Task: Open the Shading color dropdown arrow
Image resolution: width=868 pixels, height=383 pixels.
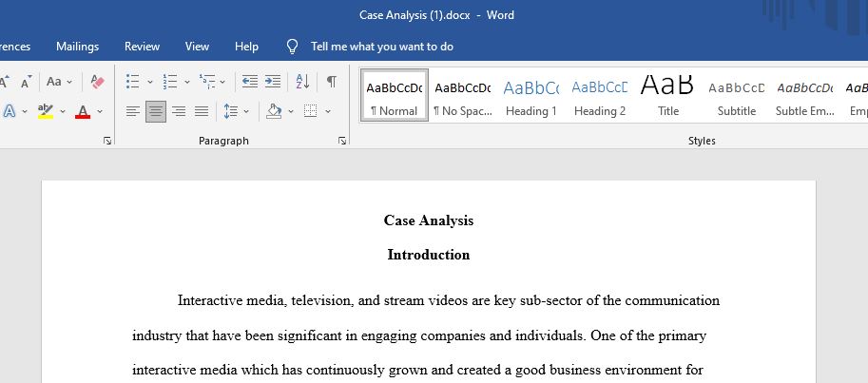Action: click(x=291, y=112)
